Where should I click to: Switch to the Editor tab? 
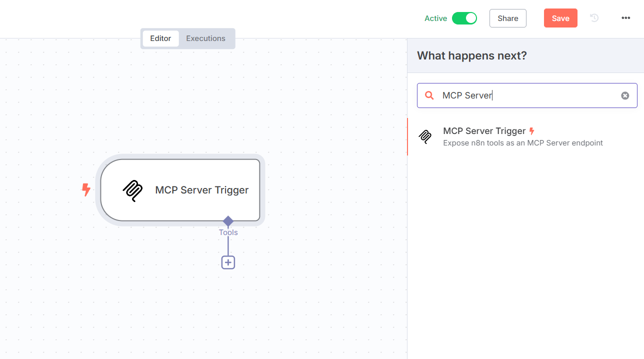[x=160, y=38]
